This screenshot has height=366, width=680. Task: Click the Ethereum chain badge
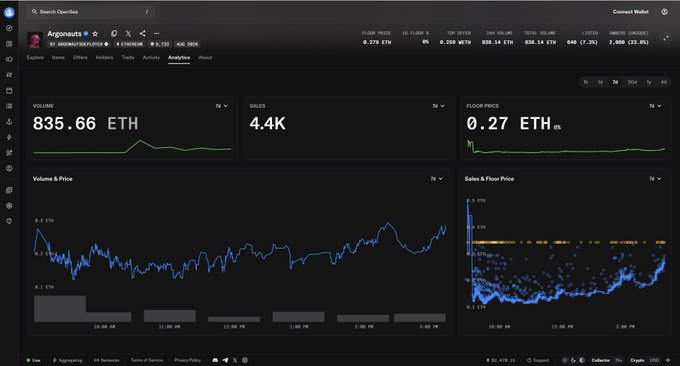point(130,44)
